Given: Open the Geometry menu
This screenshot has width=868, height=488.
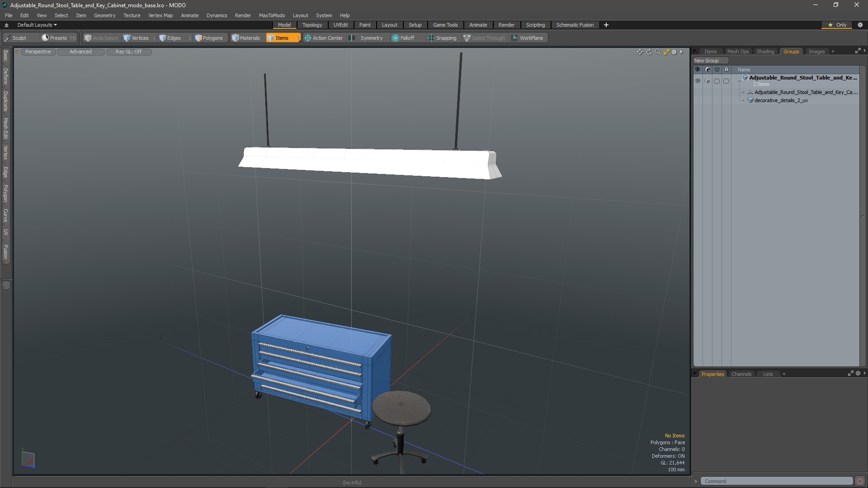Looking at the screenshot, I should 104,15.
